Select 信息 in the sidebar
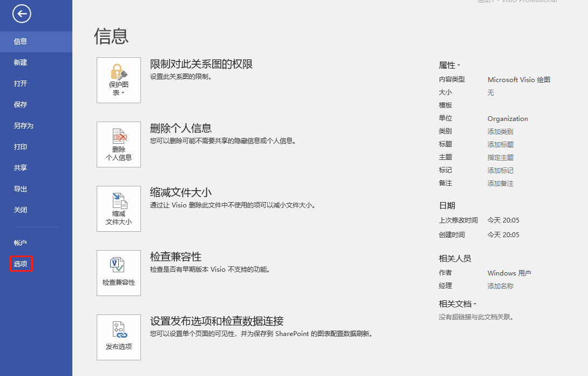This screenshot has width=588, height=376. click(x=36, y=42)
